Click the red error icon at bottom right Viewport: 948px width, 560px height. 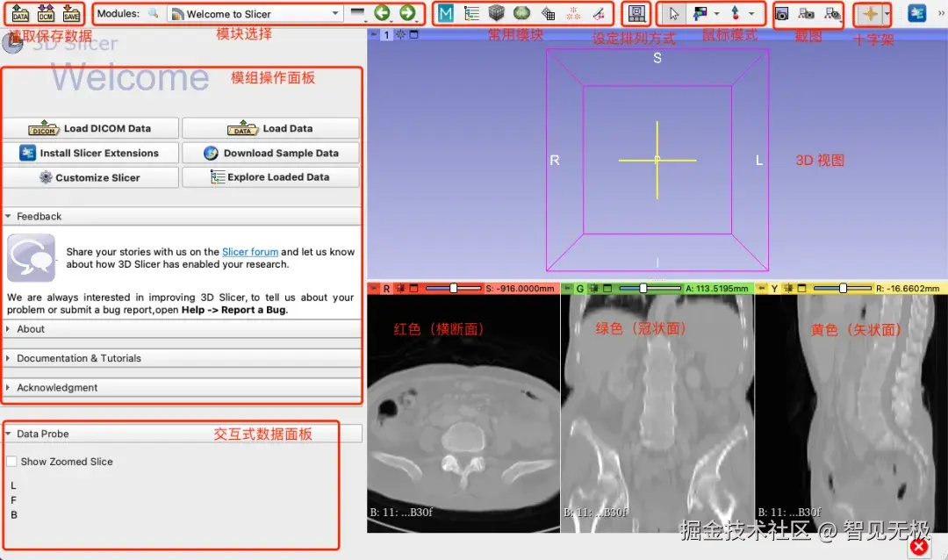pos(919,547)
